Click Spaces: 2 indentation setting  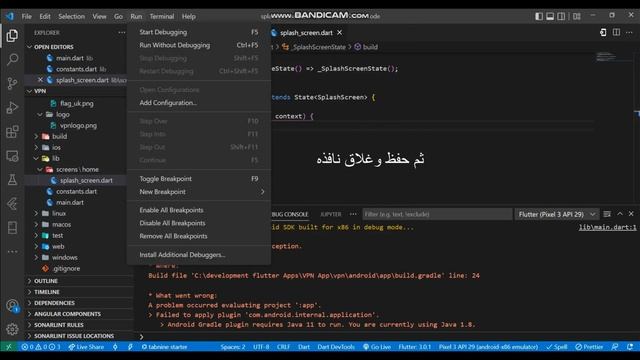point(233,347)
